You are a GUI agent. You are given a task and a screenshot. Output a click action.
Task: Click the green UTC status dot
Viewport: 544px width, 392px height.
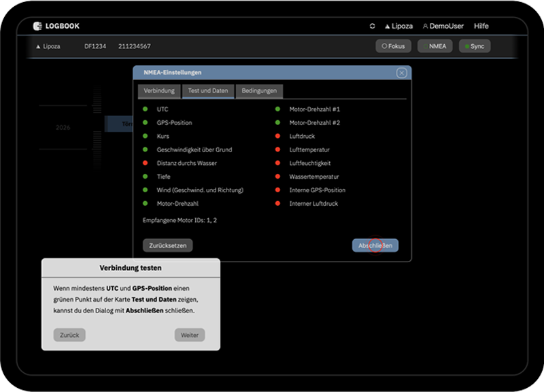click(x=145, y=109)
